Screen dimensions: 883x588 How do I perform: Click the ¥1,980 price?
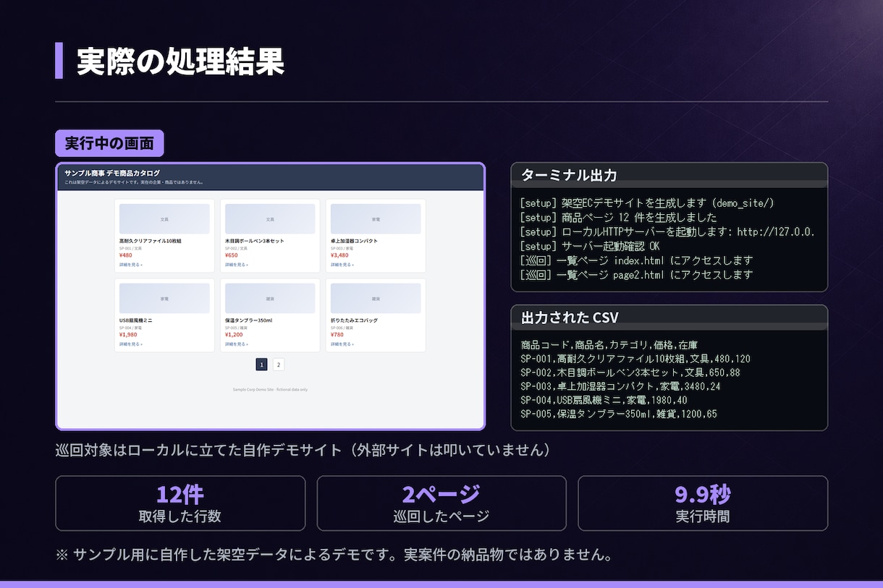pyautogui.click(x=128, y=335)
